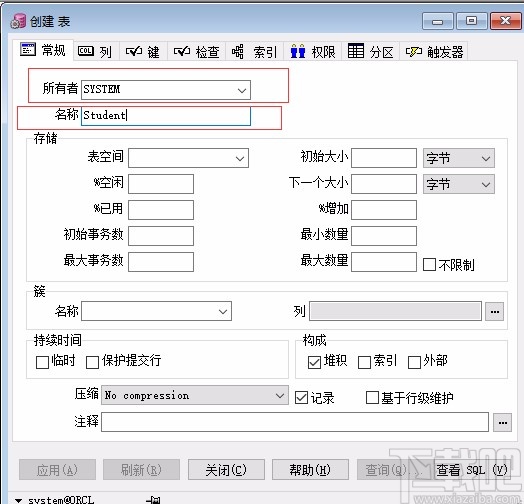The height and width of the screenshot is (504, 524).
Task: Switch to the 触发器 tab label
Action: [x=445, y=52]
